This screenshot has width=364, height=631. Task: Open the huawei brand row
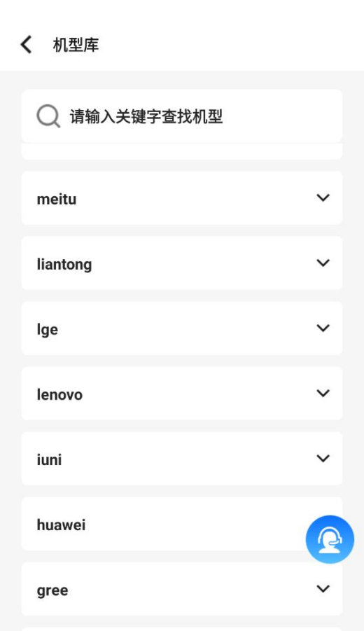coord(182,524)
